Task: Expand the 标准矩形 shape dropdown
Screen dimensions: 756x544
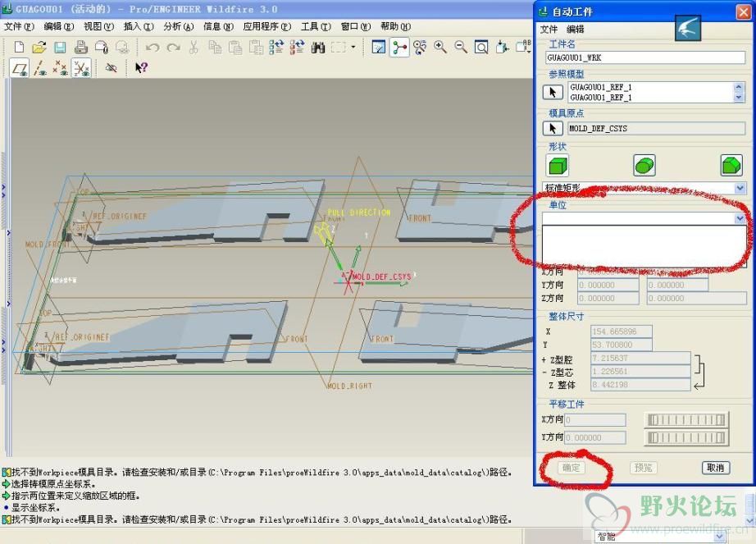Action: click(740, 188)
